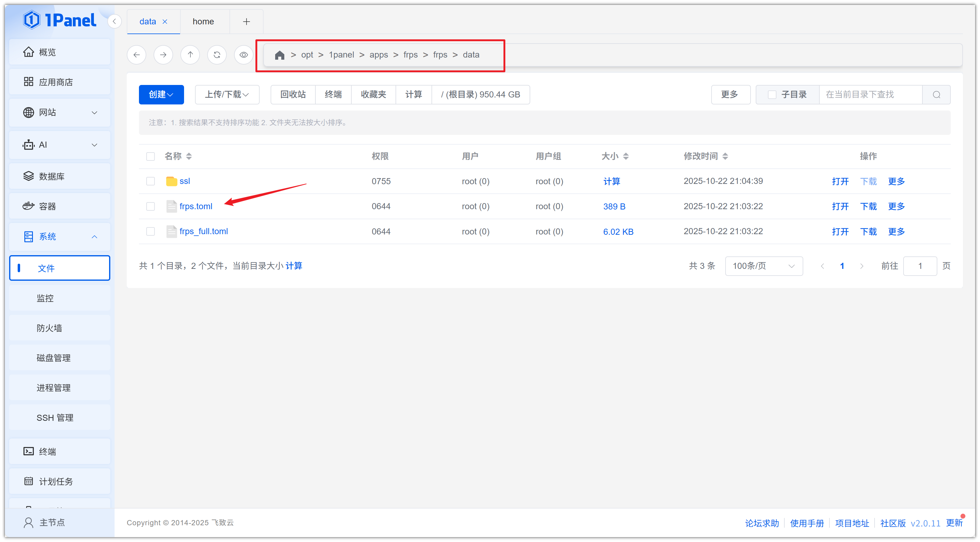Click the home icon in breadcrumb path

tap(280, 55)
